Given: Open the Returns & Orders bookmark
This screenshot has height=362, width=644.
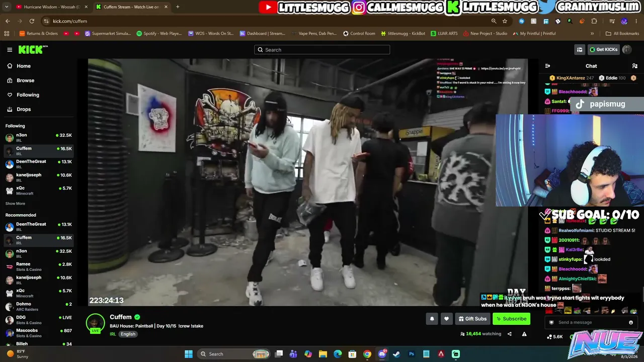Looking at the screenshot, I should (x=39, y=34).
